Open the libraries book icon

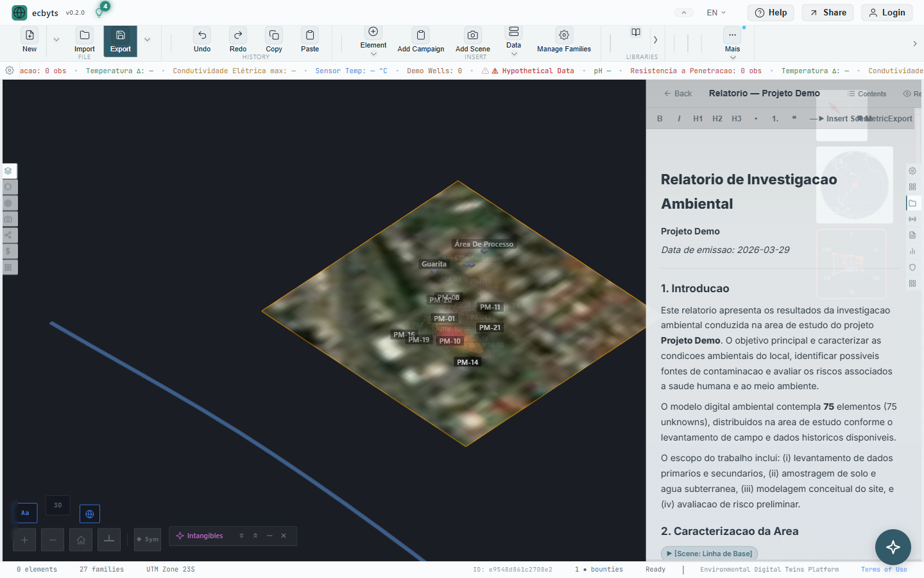point(636,33)
